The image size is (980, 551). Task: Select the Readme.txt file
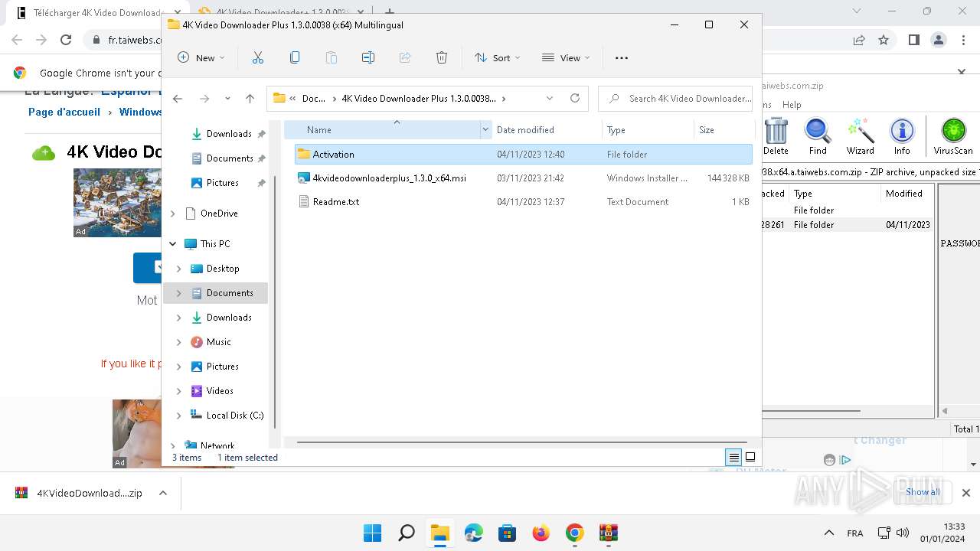tap(524, 202)
